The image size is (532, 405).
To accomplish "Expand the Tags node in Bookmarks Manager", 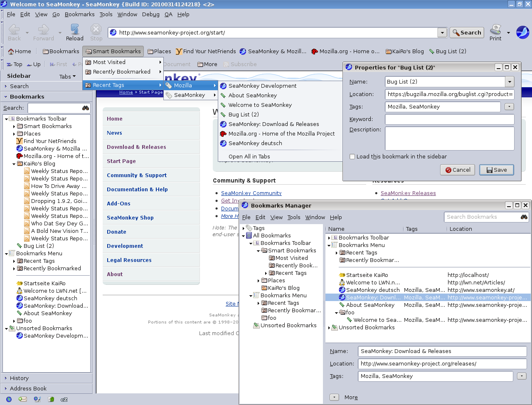I will pos(244,228).
